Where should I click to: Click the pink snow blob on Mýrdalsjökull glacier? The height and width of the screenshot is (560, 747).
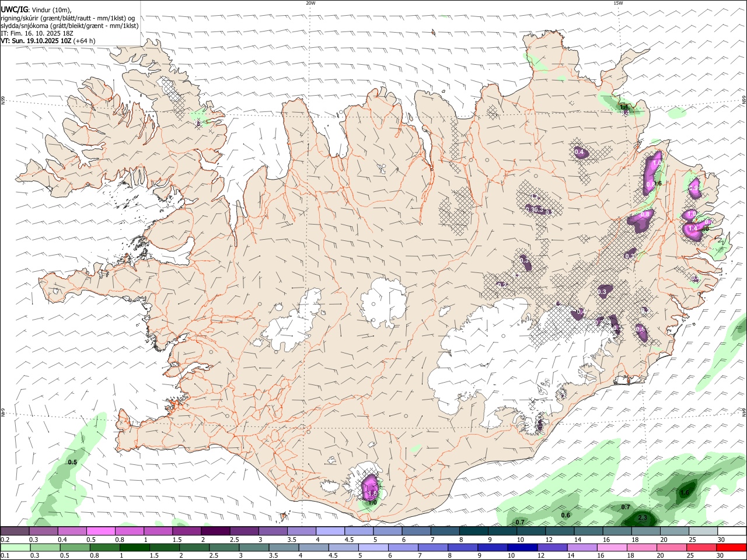pos(370,487)
